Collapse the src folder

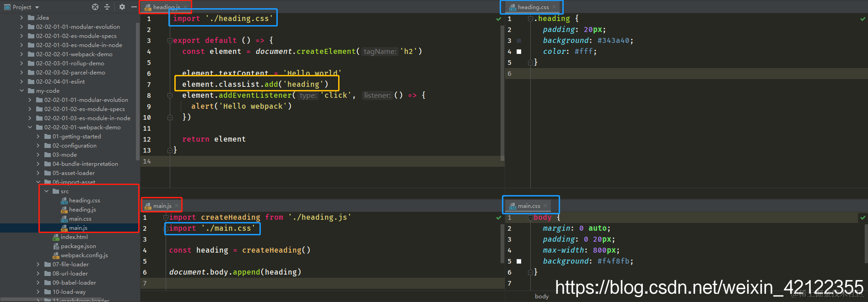(x=46, y=191)
